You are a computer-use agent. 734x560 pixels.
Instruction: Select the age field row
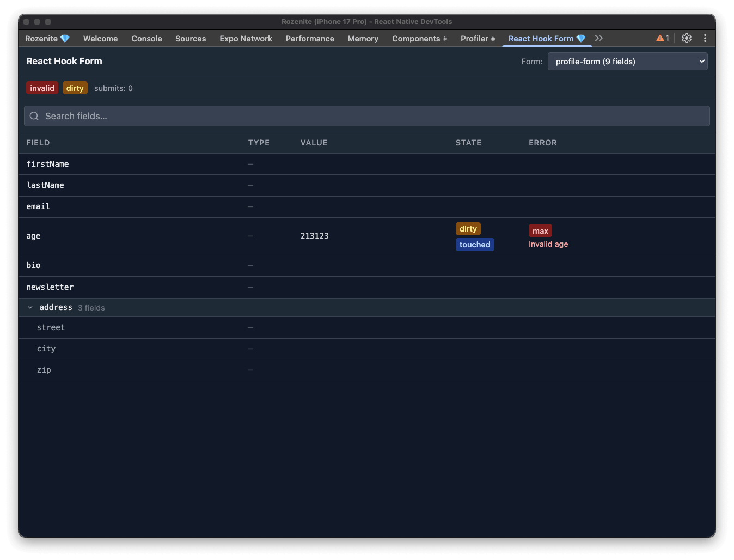tap(367, 236)
